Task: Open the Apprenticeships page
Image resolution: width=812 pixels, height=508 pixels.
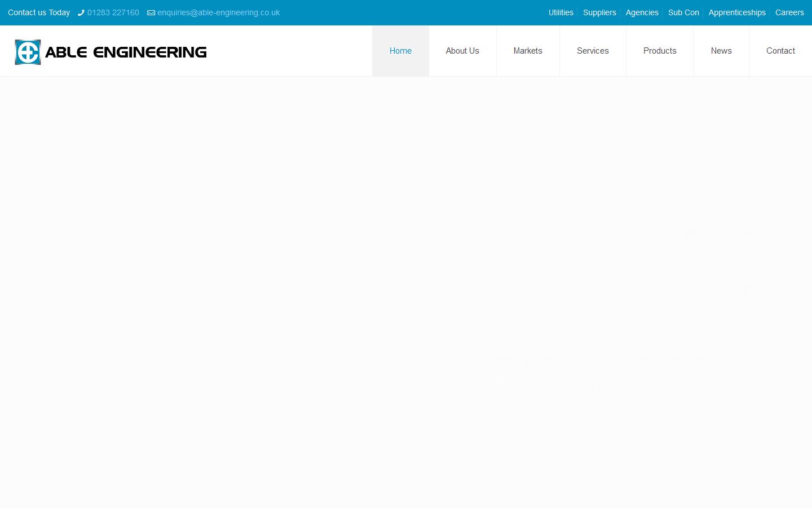Action: pyautogui.click(x=737, y=12)
